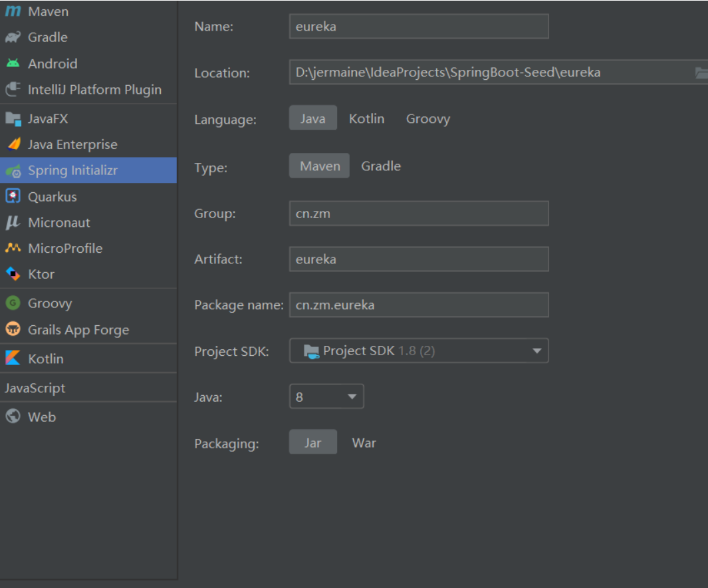This screenshot has width=708, height=588.
Task: Select Gradle in the project type list
Action: 88,37
